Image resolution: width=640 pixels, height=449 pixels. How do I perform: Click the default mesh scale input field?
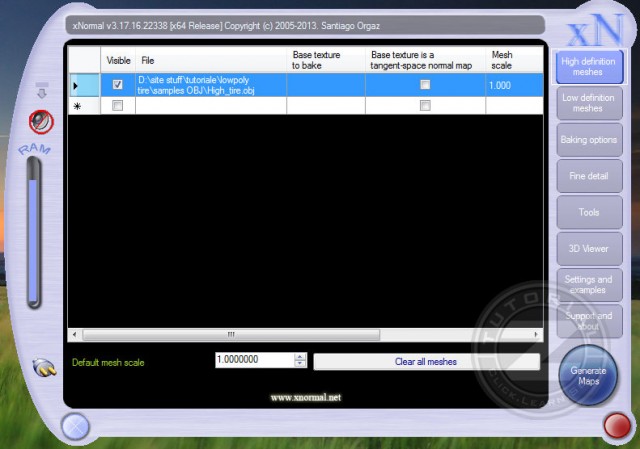click(x=253, y=361)
